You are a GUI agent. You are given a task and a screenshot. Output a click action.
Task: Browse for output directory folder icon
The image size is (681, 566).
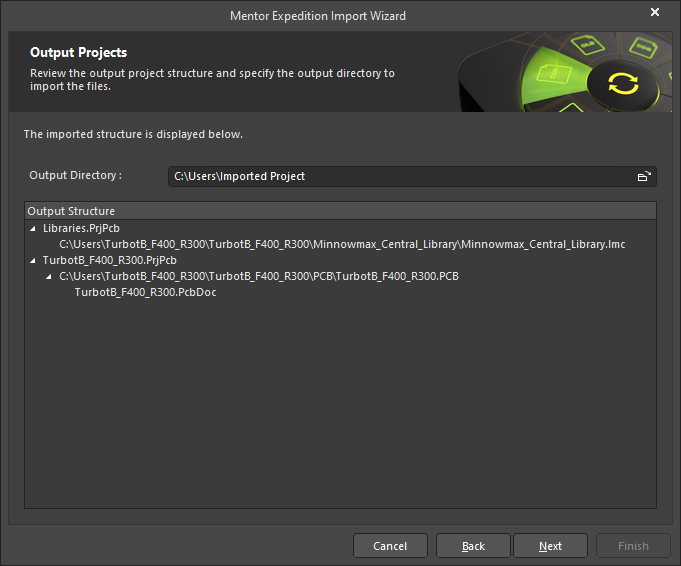coord(644,176)
